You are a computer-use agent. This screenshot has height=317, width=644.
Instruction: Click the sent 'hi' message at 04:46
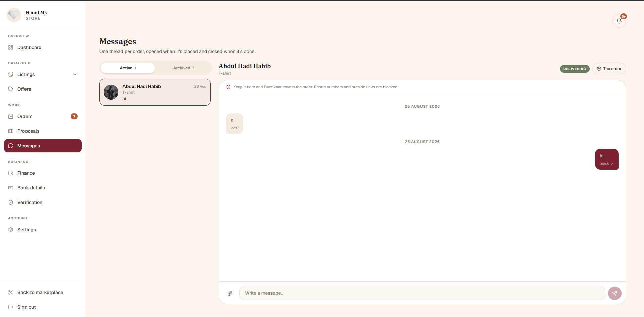tap(607, 159)
